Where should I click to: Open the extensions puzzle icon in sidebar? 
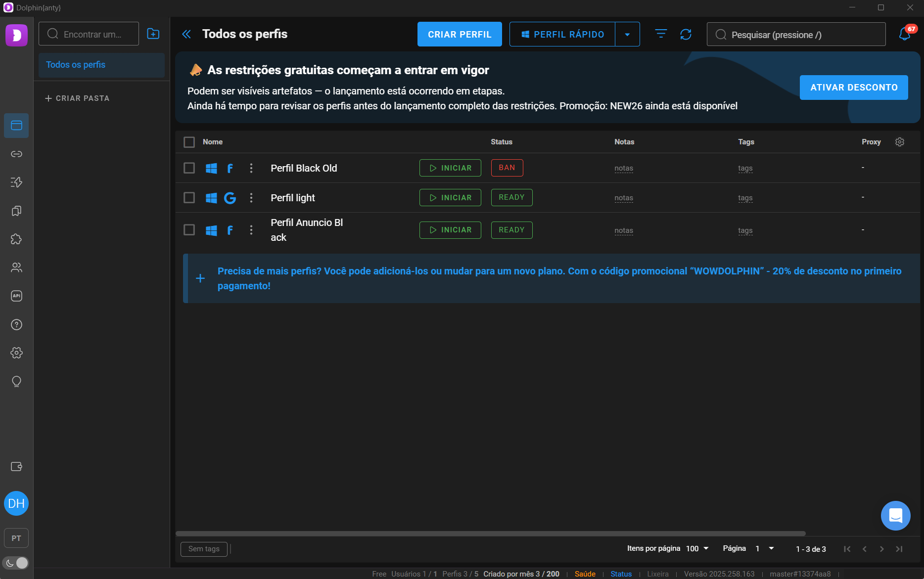(16, 239)
